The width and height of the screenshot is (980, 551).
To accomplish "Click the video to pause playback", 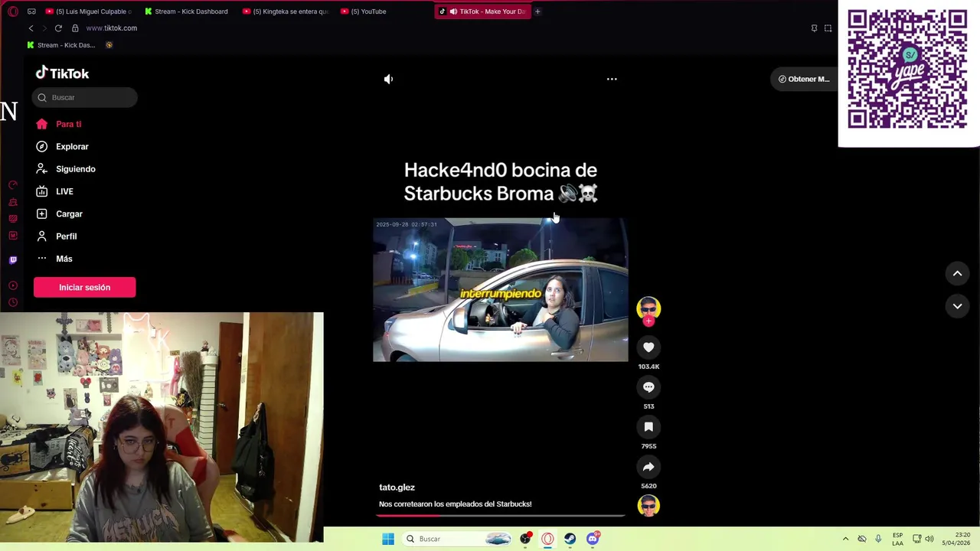I will click(x=501, y=289).
